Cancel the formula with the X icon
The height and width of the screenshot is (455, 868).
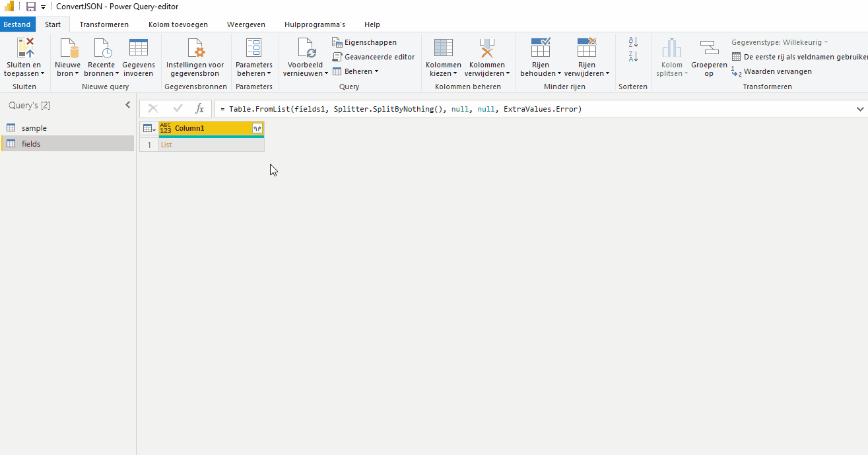(x=153, y=109)
